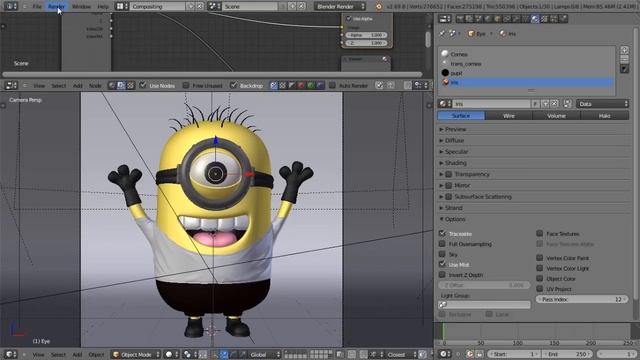The height and width of the screenshot is (360, 640).
Task: Enable the Mirror panel checkbox
Action: (x=449, y=185)
